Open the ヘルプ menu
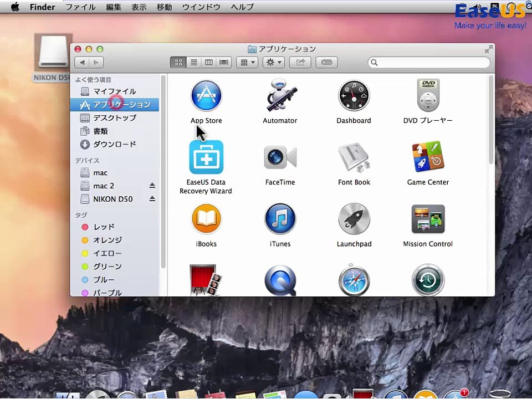 coord(242,7)
